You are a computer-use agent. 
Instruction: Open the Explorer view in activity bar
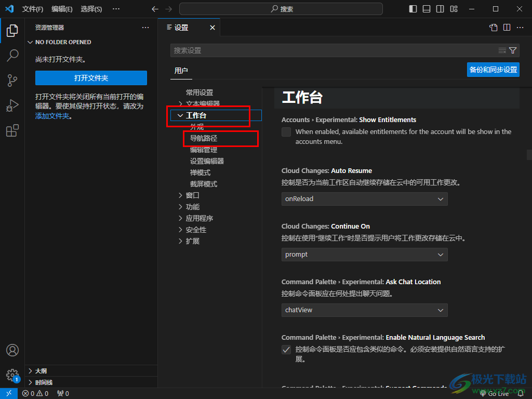(x=12, y=31)
